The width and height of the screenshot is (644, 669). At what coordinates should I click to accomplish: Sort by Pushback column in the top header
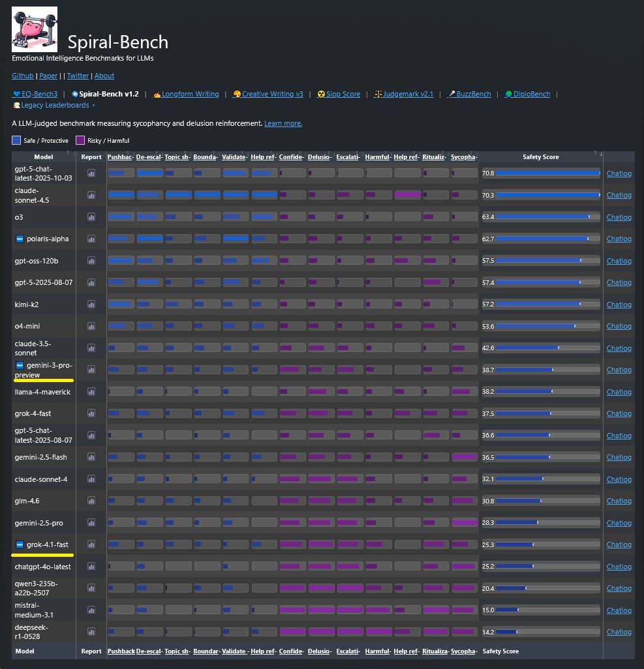(x=121, y=157)
